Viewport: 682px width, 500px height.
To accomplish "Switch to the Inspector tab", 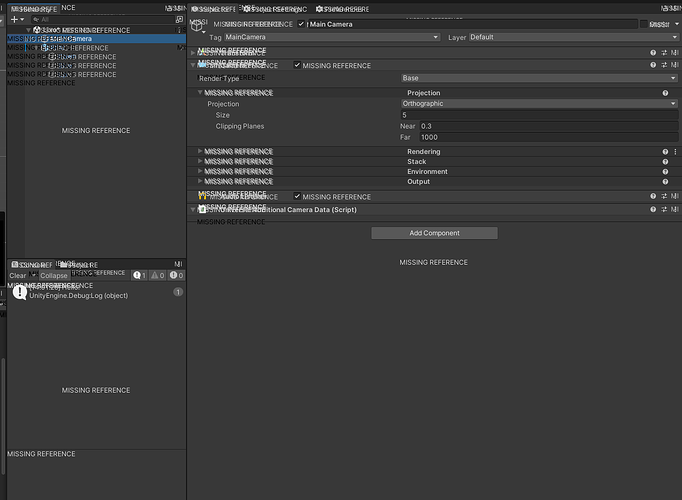I will click(214, 9).
